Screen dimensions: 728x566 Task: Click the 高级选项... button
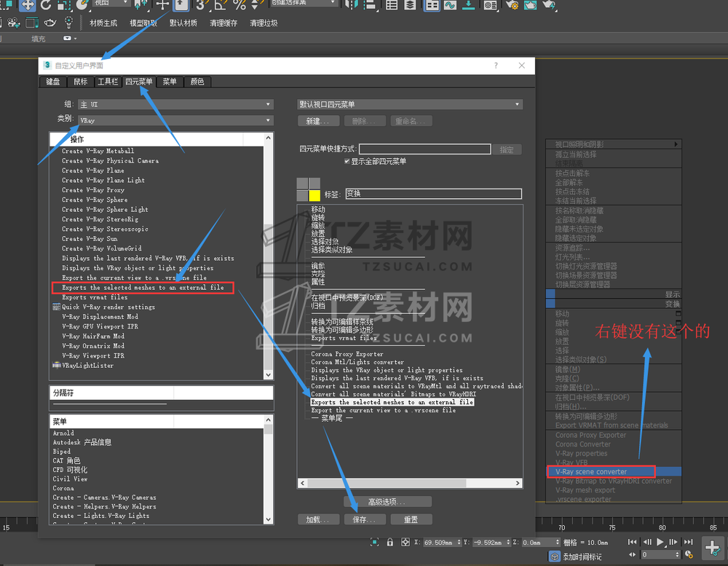point(388,502)
